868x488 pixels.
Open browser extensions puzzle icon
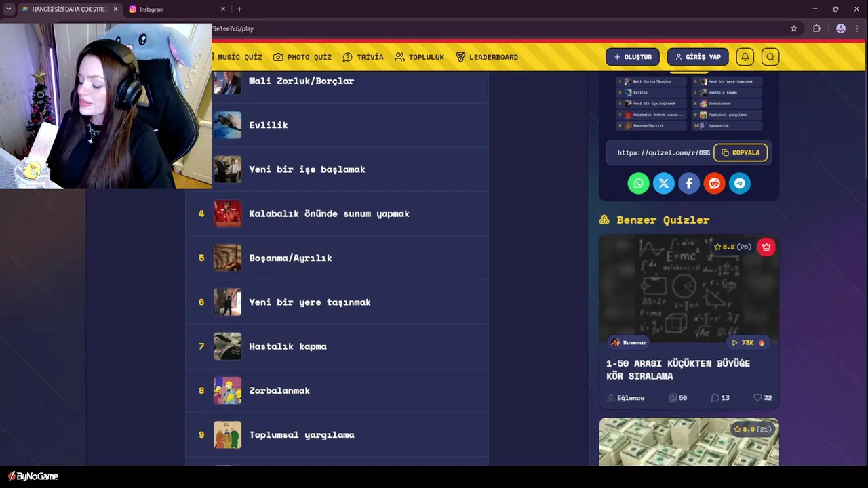pos(816,28)
